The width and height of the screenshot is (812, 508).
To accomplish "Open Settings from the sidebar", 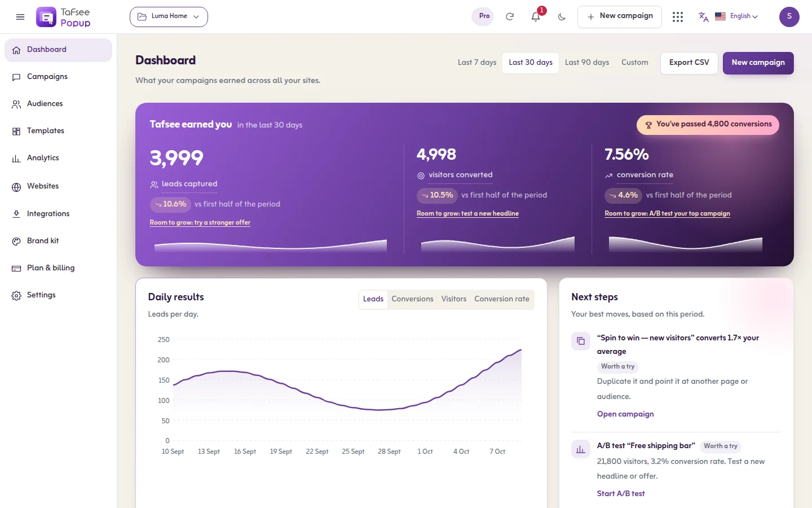I will (58, 295).
